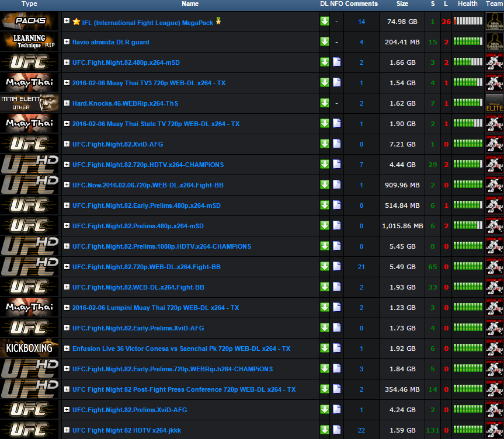Screen dimensions: 504x439
Task: Sort by the Type column header
Action: (x=29, y=4)
